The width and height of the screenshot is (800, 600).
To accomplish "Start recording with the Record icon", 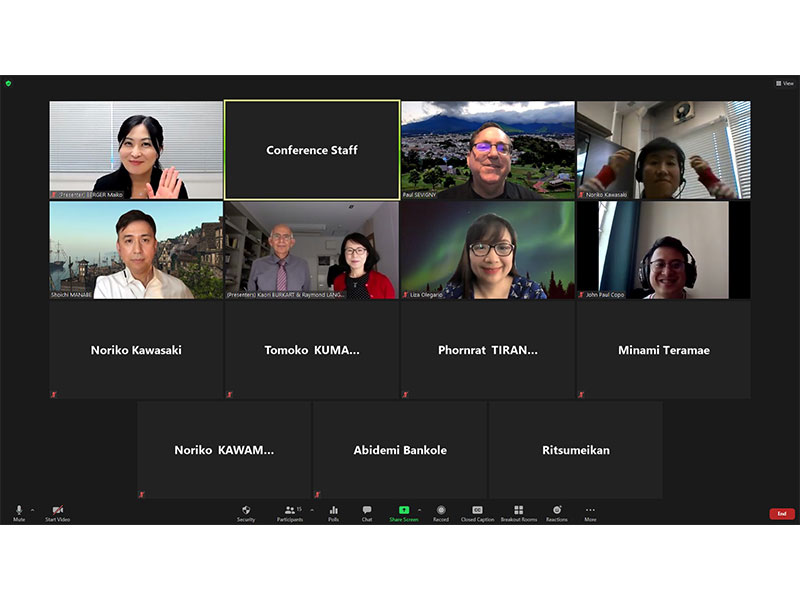I will click(x=441, y=511).
